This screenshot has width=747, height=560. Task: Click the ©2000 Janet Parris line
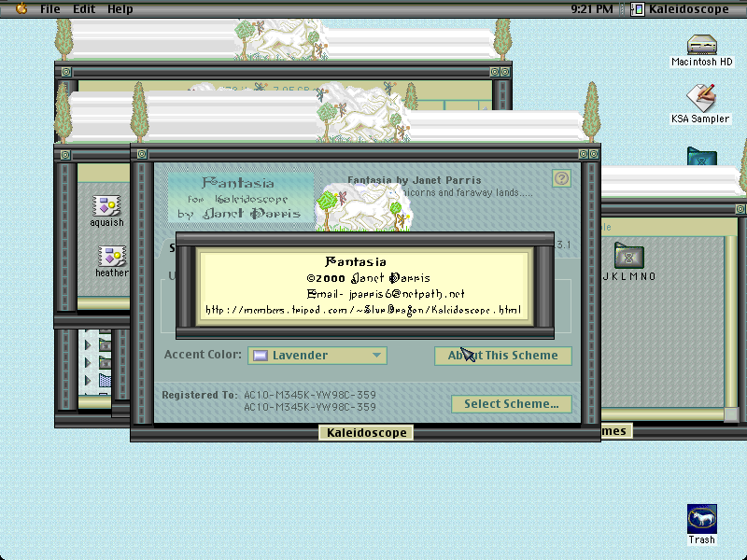[x=368, y=277]
